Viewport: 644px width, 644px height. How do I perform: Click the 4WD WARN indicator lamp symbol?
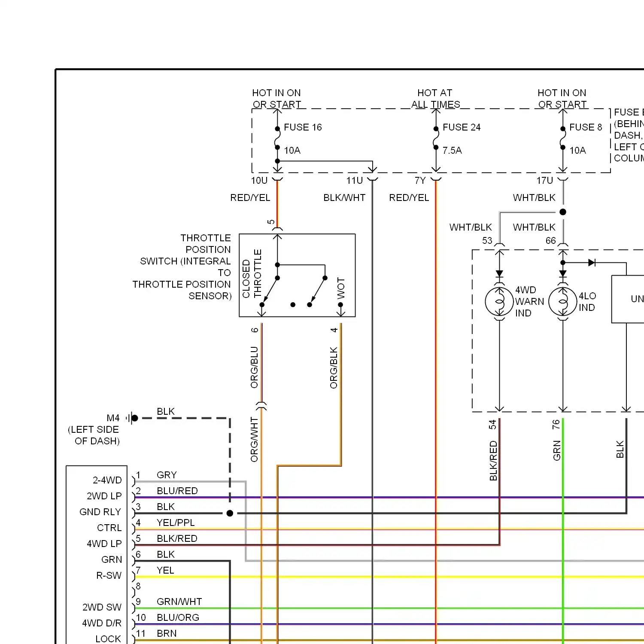click(499, 302)
